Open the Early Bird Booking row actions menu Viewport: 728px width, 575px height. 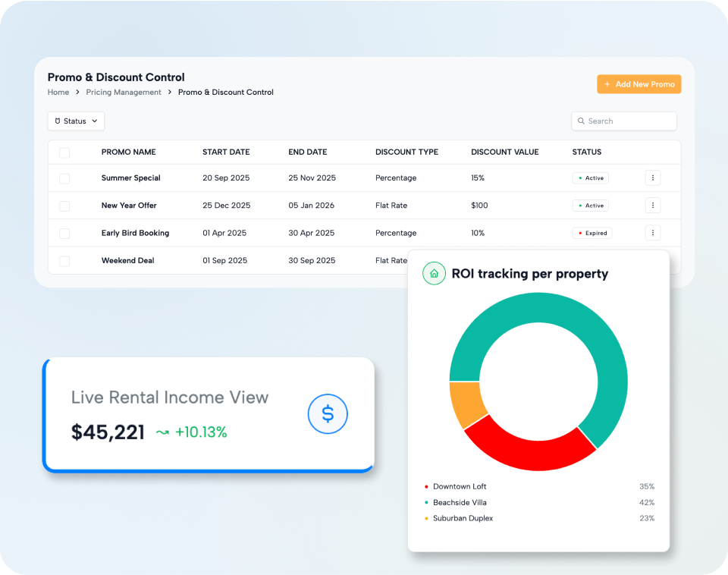coord(653,233)
